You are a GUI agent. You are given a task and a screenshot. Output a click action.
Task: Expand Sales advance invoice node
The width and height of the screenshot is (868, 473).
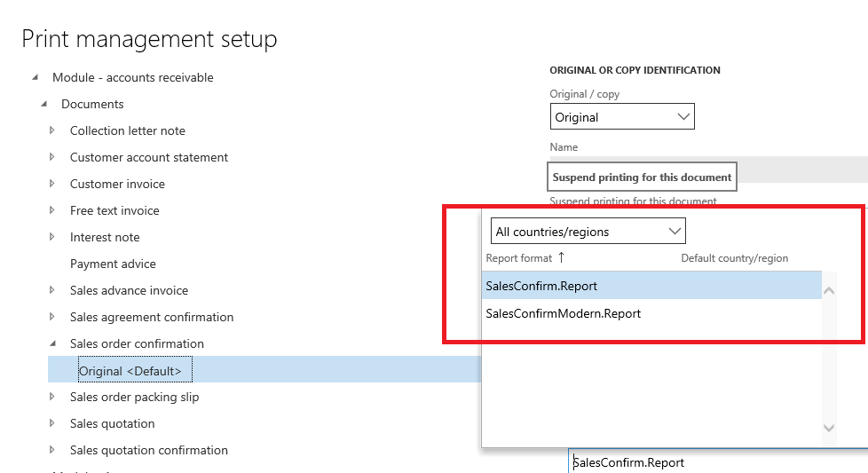[x=52, y=290]
